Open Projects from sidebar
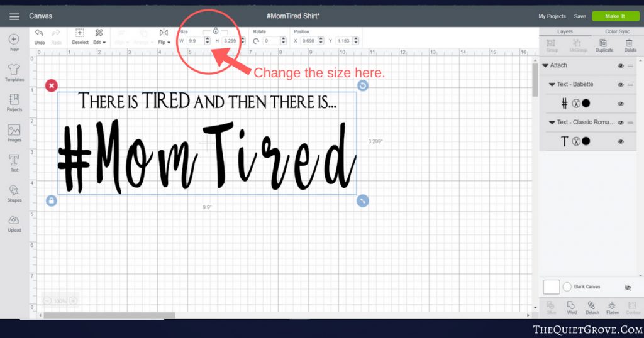 14,102
